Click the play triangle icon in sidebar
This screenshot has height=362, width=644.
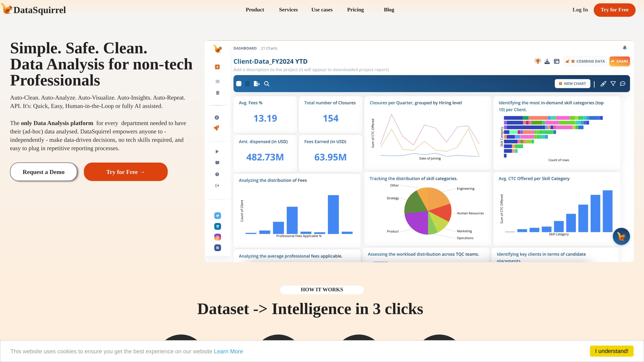(x=217, y=151)
